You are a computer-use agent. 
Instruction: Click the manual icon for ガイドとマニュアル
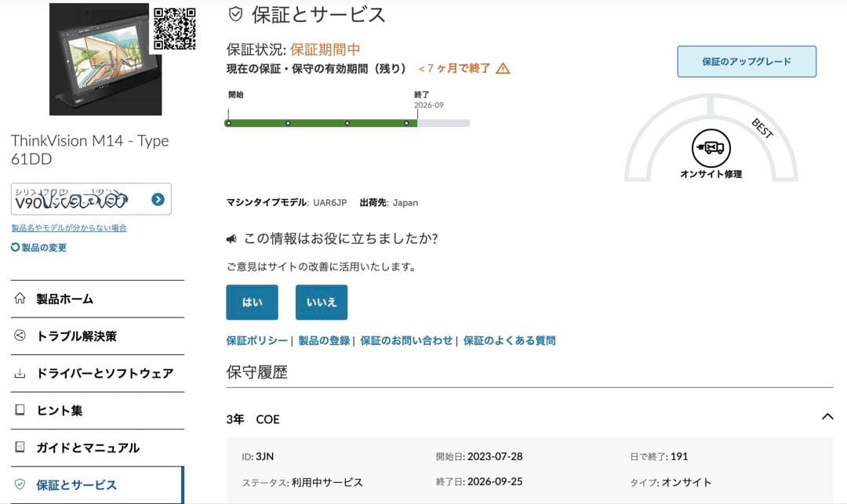(20, 448)
